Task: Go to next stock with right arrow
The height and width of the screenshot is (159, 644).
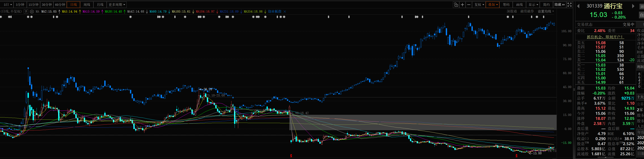Action: coord(633,6)
